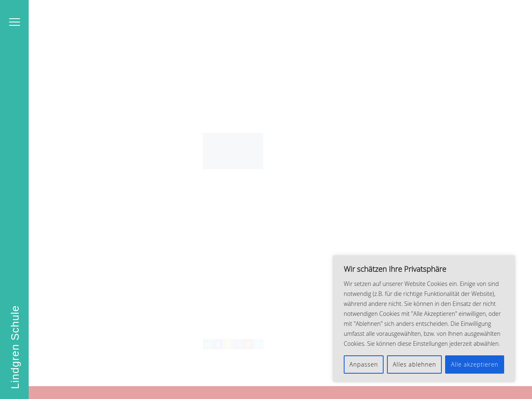Open the hamburger menu in the sidebar

(15, 22)
